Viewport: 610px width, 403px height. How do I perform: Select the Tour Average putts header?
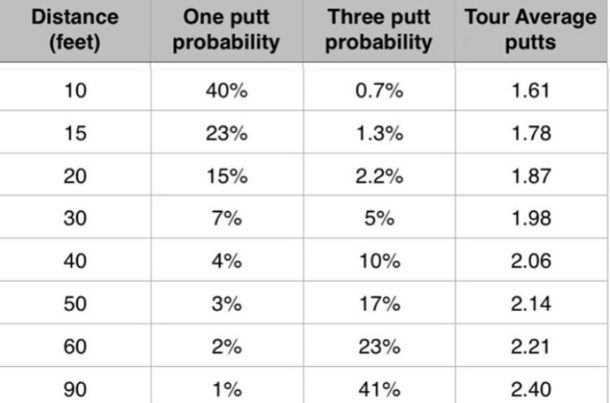[531, 30]
